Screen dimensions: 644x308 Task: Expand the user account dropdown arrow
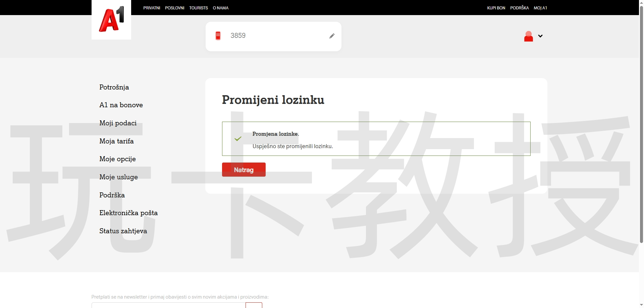tap(540, 36)
